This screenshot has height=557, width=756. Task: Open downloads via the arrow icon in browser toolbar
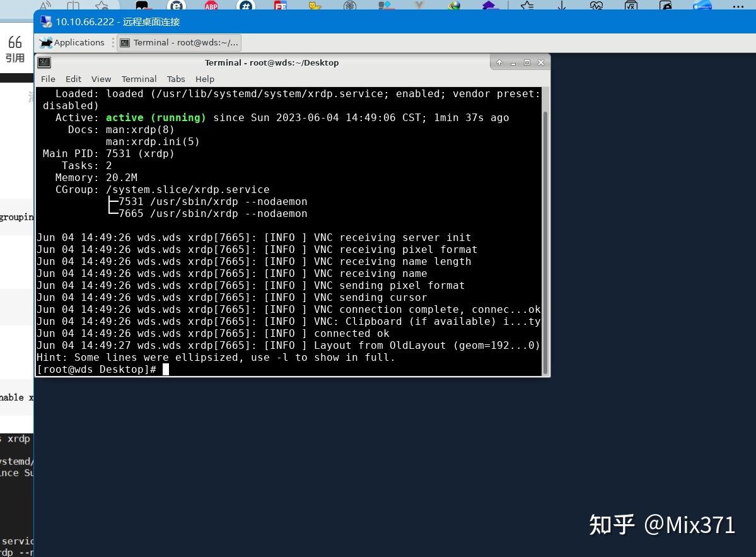[x=562, y=6]
